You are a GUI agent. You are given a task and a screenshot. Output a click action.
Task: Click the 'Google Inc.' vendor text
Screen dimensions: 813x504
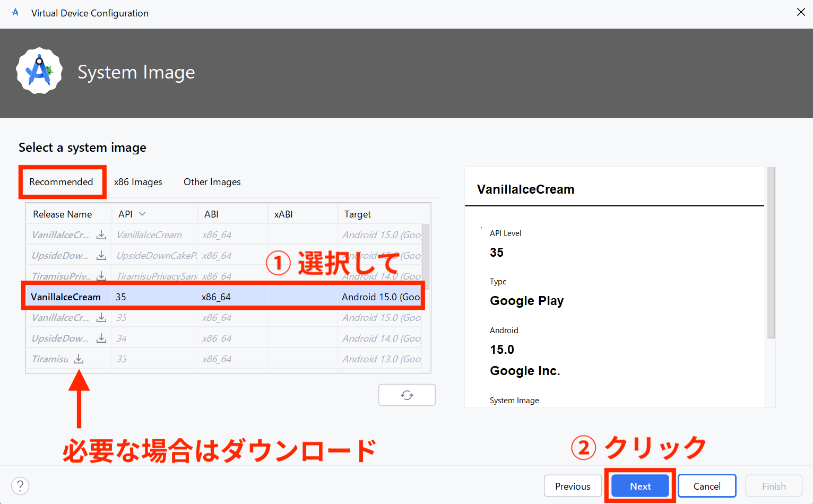click(x=525, y=371)
